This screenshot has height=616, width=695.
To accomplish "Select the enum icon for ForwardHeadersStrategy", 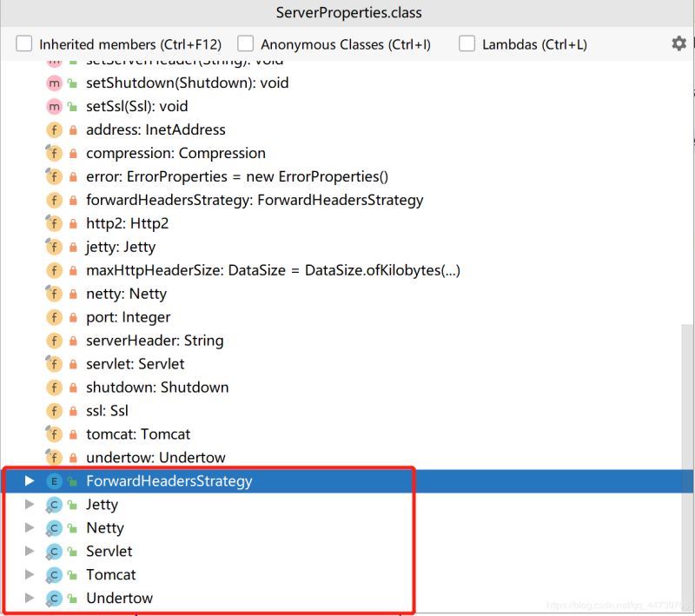I will coord(55,480).
